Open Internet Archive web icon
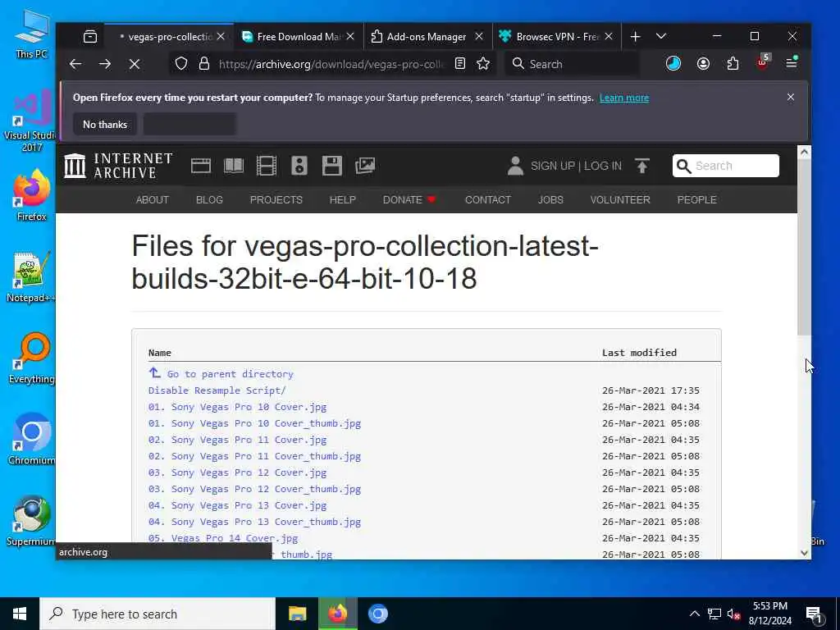 201,166
